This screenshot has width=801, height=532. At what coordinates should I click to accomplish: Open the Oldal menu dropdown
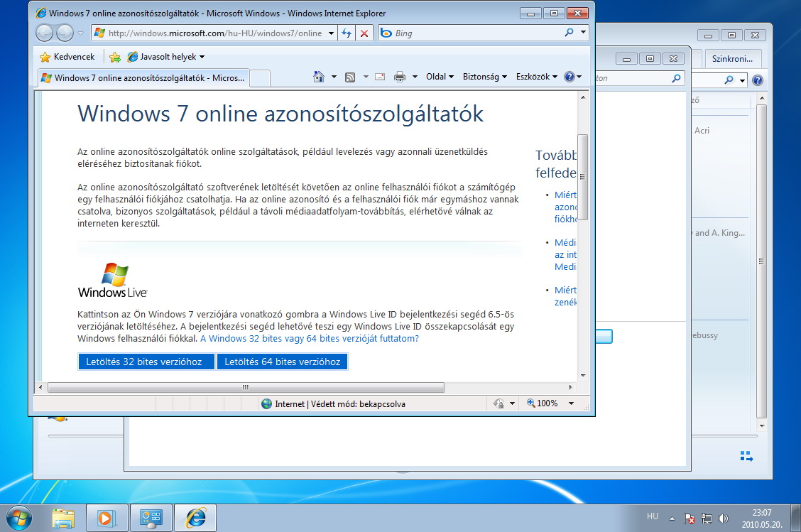pos(440,77)
